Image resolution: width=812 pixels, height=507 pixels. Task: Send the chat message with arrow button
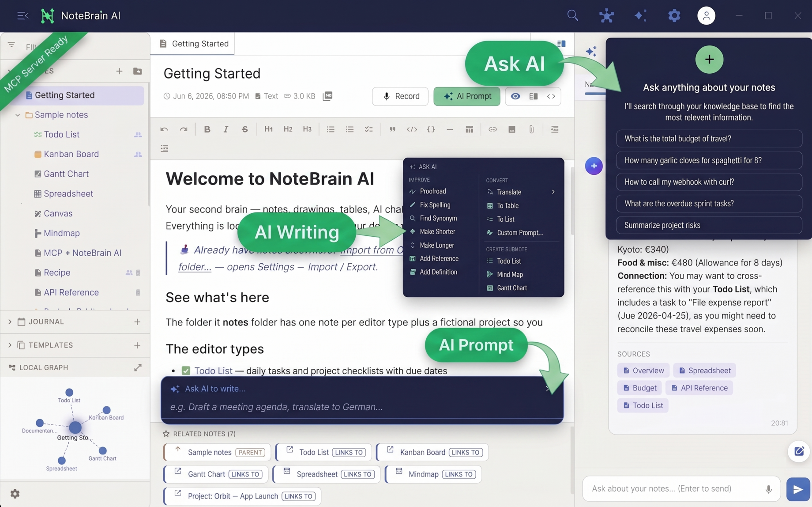click(x=797, y=489)
